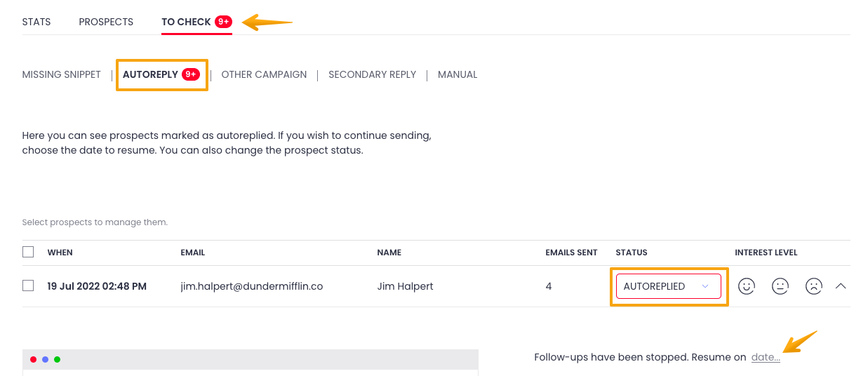Click jim.halpert@dundermifflin.co email address
This screenshot has height=376, width=868.
tap(252, 286)
